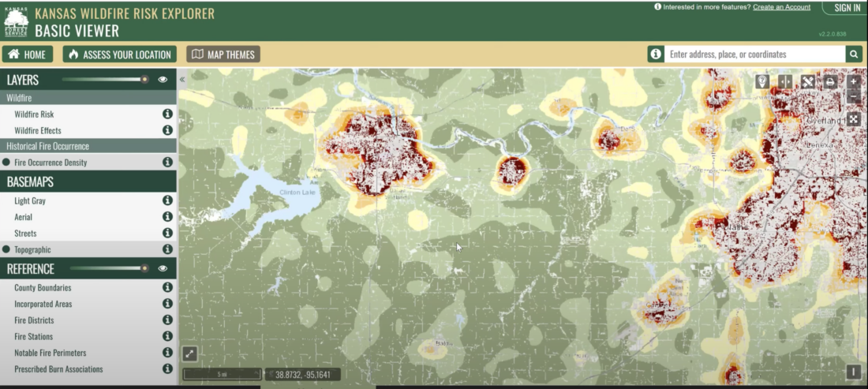Toggle Reference visibility eye icon

[x=163, y=268]
